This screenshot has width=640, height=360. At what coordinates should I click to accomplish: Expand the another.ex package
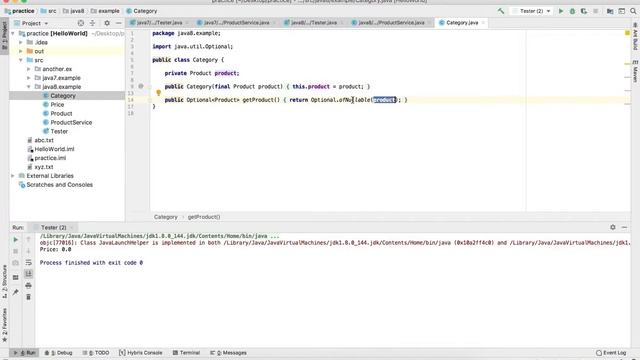coord(29,69)
